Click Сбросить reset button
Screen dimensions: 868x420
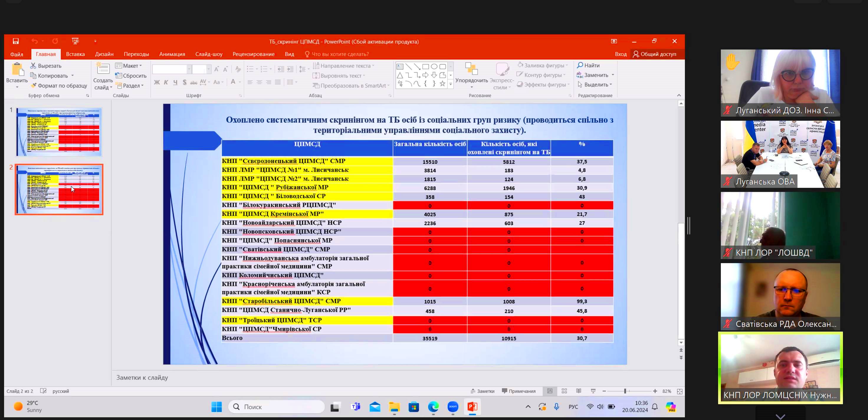coord(131,76)
